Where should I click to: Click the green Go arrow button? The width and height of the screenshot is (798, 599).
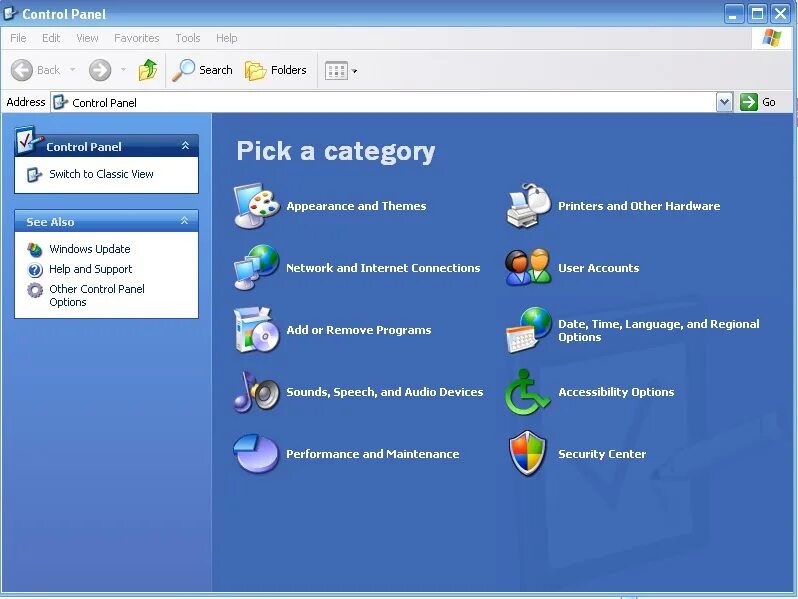(749, 102)
